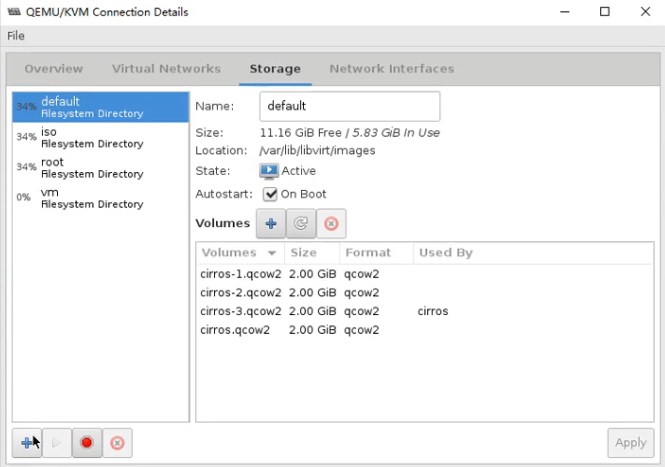
Task: Sort volumes by Size column
Action: [x=311, y=253]
